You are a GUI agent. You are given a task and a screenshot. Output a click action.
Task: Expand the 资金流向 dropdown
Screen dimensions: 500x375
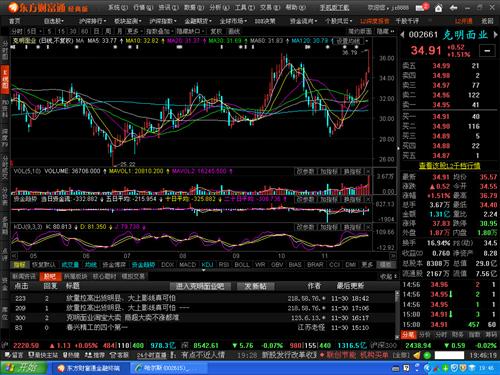[303, 21]
